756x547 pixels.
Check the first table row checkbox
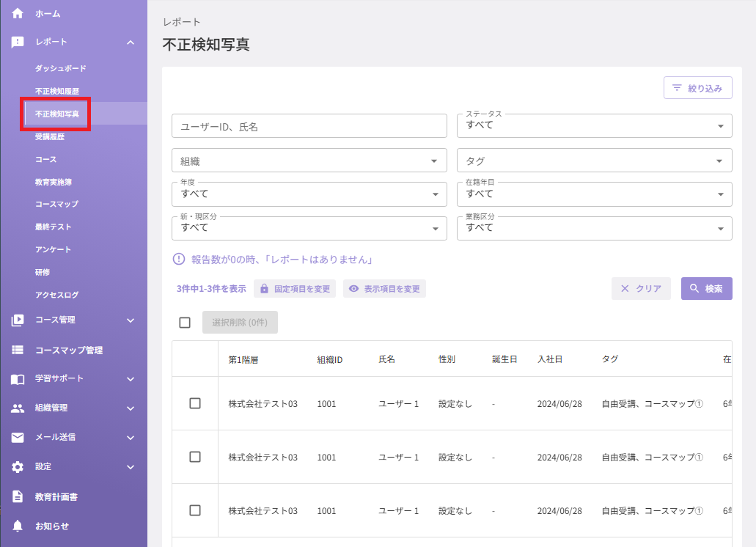195,403
